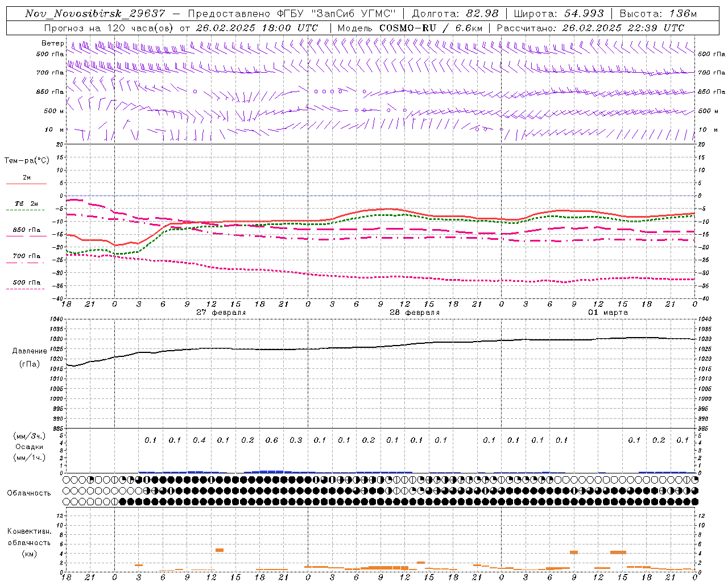
Task: Click the forecast start text 26.02.2025 18:00 UTC
Action: (x=257, y=28)
